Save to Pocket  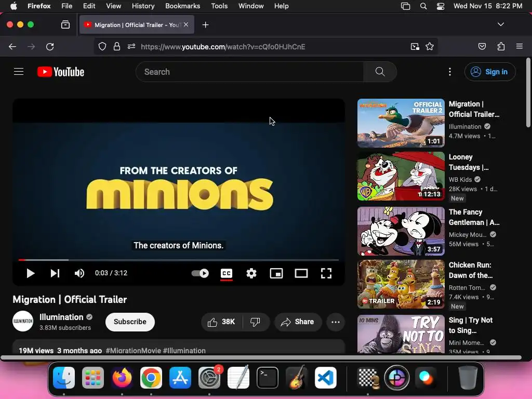[x=482, y=46]
